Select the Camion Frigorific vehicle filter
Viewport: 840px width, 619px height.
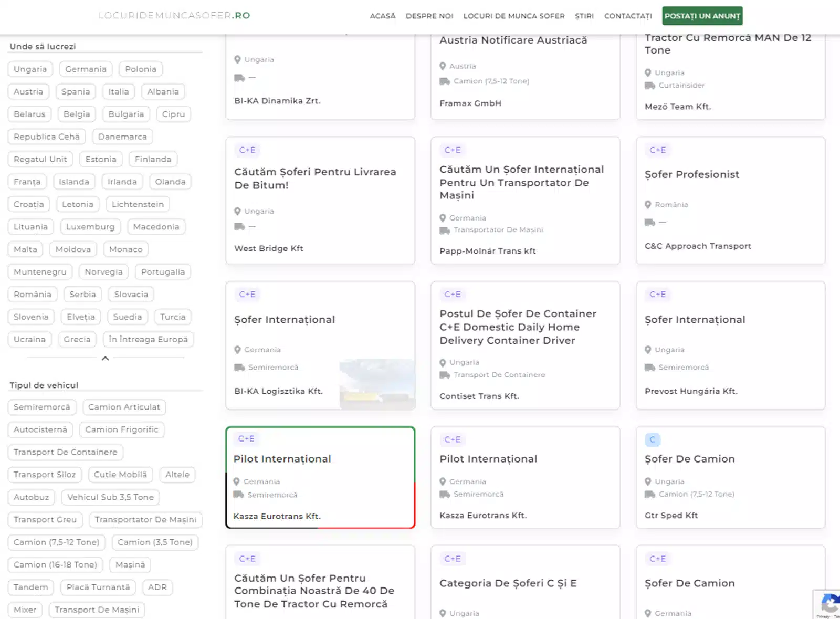coord(122,430)
